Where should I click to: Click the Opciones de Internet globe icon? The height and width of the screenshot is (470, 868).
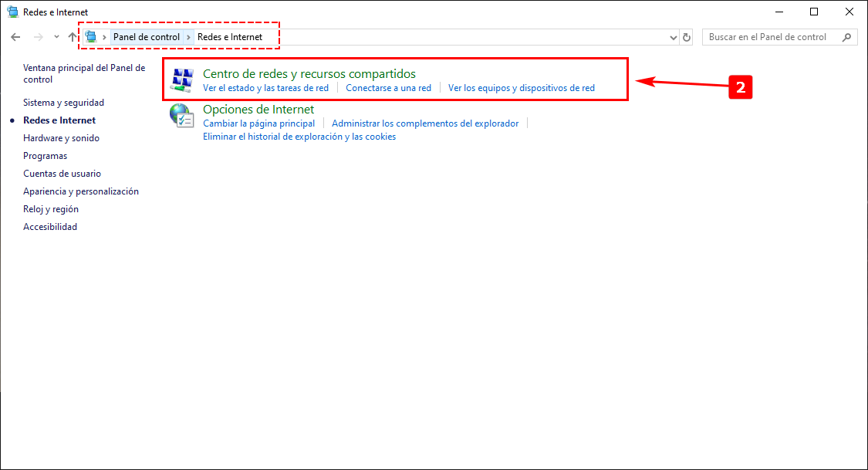(182, 116)
